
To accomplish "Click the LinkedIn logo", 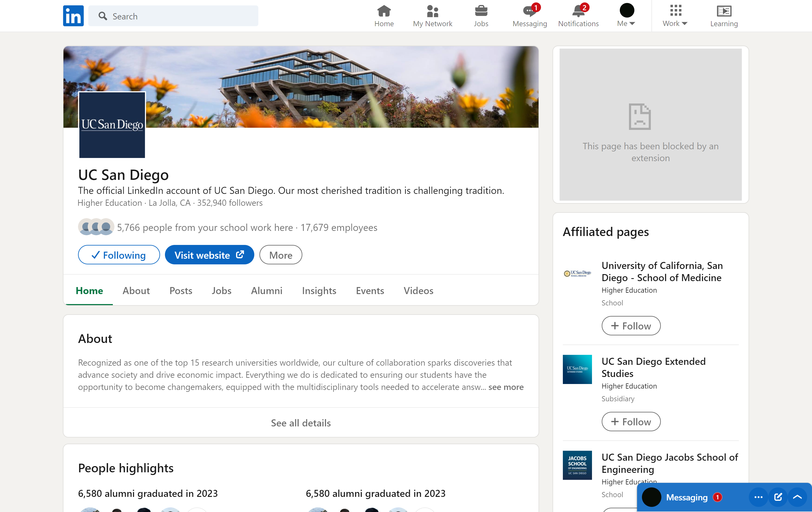I will 73,15.
